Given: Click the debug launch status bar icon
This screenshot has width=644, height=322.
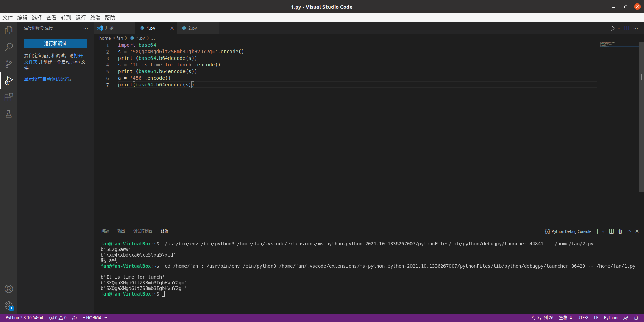Looking at the screenshot, I should coord(74,318).
